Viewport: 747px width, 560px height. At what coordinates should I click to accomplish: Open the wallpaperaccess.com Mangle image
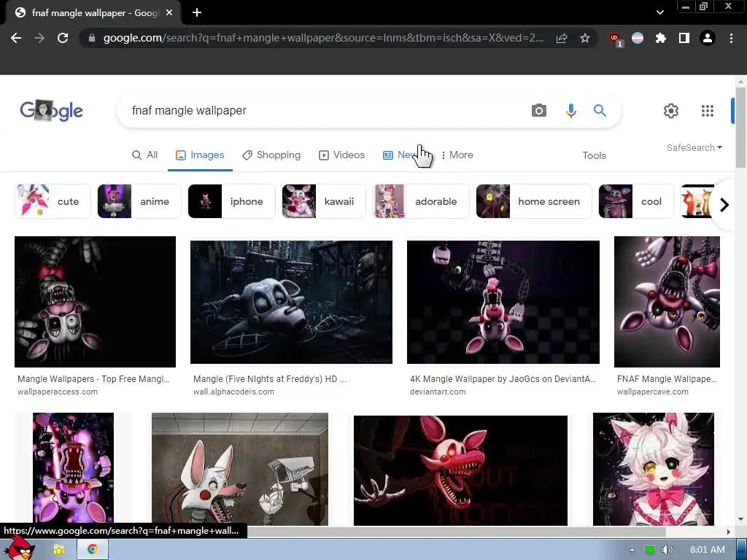point(96,302)
